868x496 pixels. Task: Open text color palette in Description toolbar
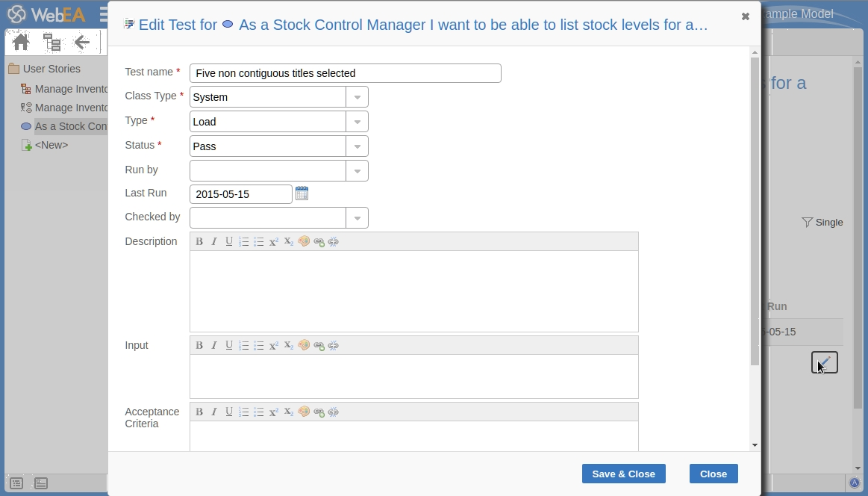(x=304, y=242)
